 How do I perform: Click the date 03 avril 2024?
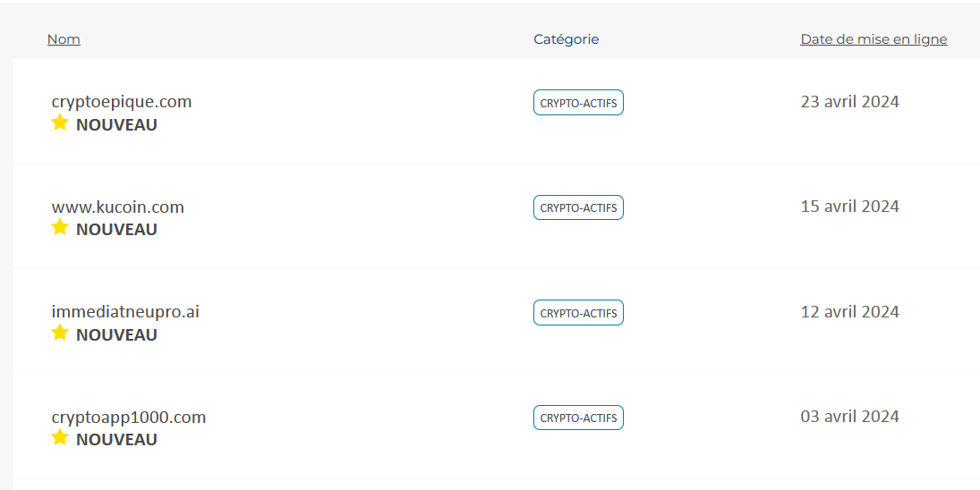click(x=849, y=417)
